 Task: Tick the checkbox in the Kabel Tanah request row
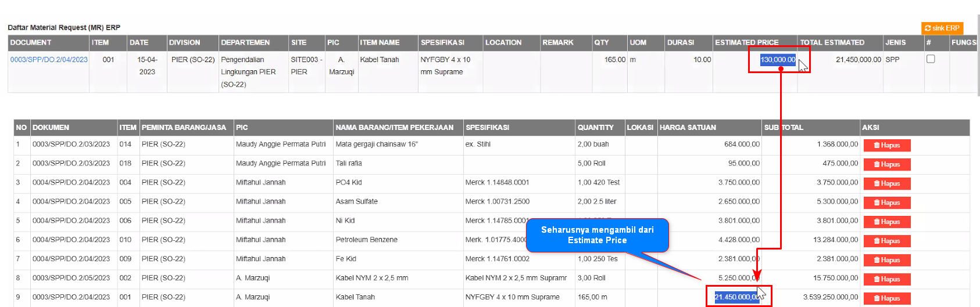pos(930,59)
